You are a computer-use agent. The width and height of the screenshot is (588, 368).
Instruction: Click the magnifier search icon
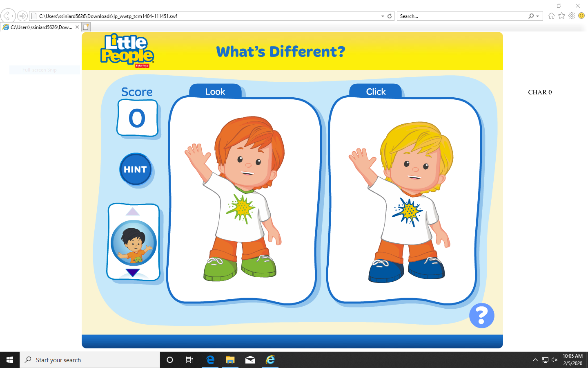click(531, 16)
